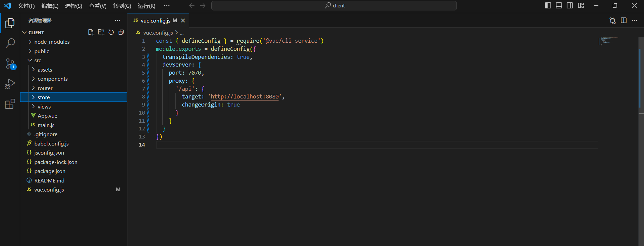Expand the node_modules folder
The height and width of the screenshot is (246, 644).
(52, 42)
